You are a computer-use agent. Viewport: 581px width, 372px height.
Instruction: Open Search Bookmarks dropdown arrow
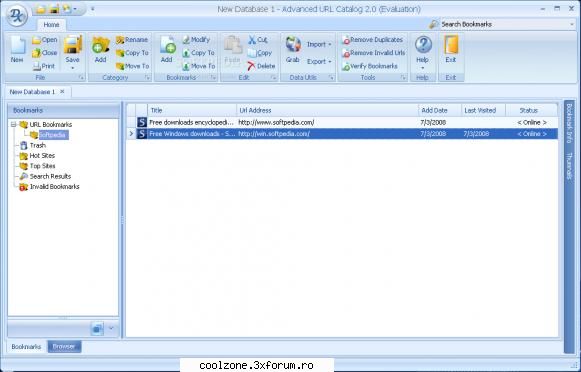click(572, 24)
